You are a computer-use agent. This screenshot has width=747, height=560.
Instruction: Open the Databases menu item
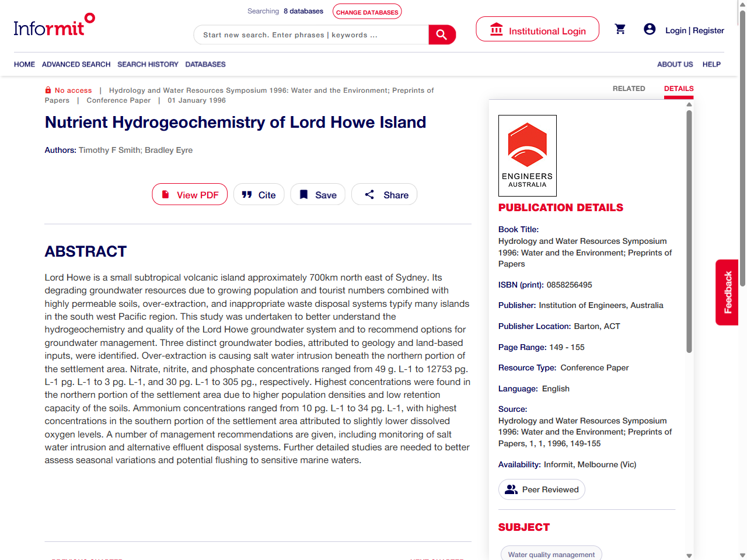click(x=205, y=64)
